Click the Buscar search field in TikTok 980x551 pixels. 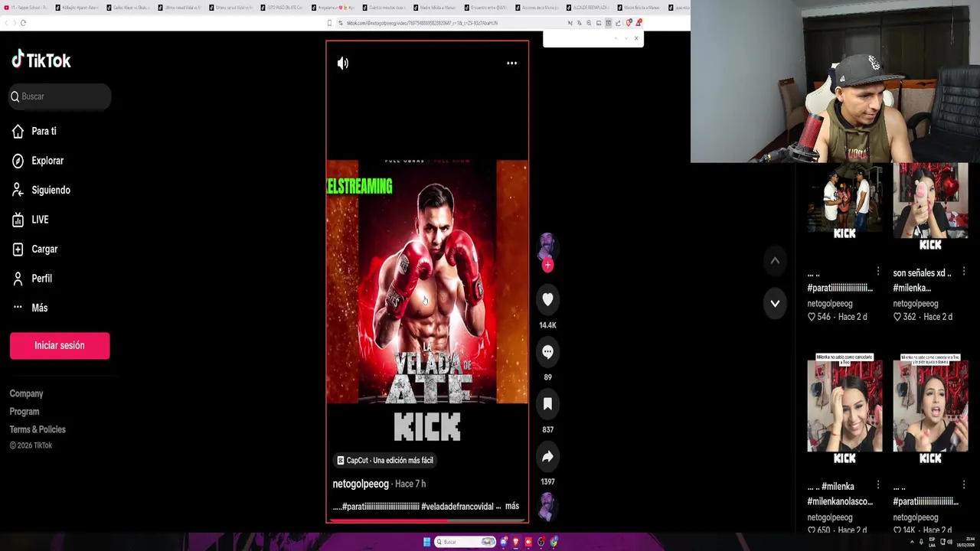[60, 96]
